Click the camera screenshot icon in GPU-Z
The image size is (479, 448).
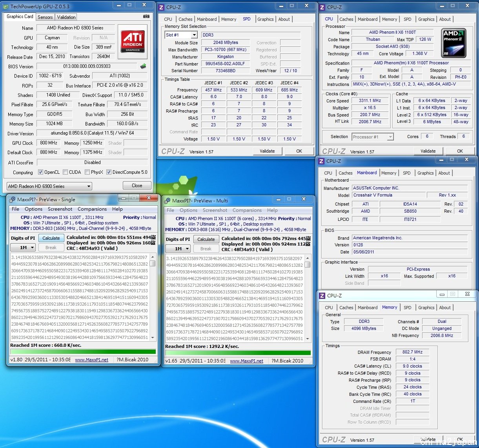(x=146, y=16)
